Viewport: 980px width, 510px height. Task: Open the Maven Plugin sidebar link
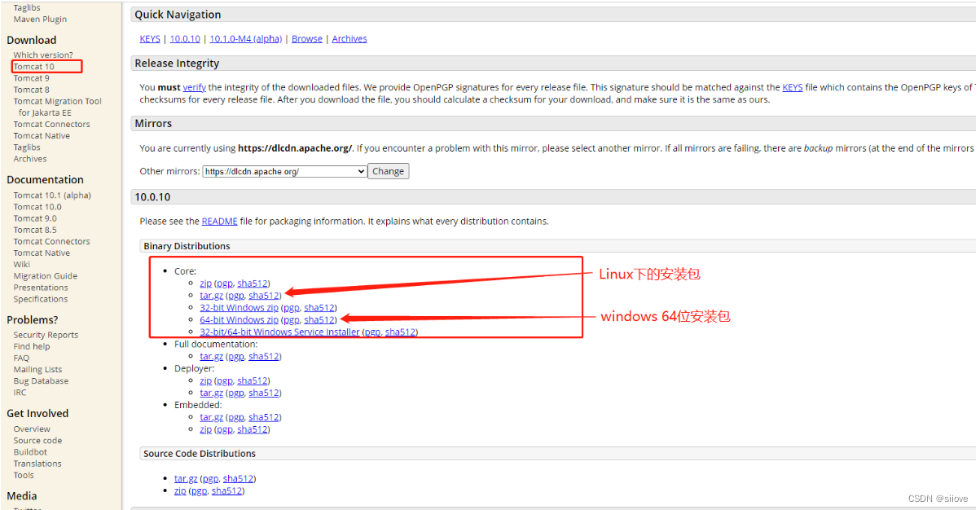(40, 20)
